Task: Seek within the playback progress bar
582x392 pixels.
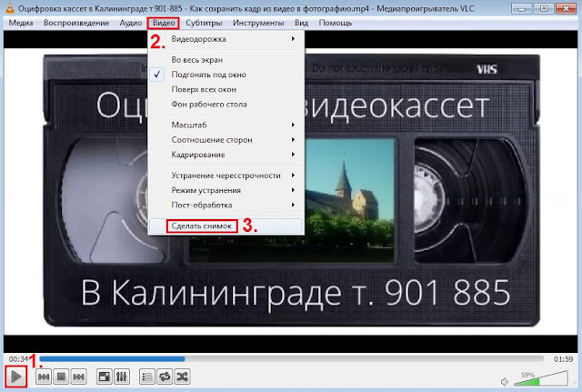Action: [291, 359]
